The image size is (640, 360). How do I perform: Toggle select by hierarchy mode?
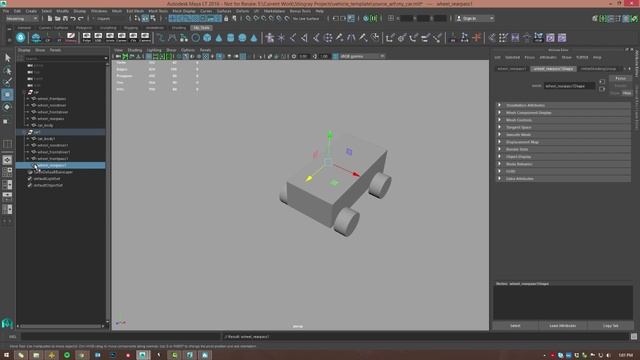click(x=137, y=18)
